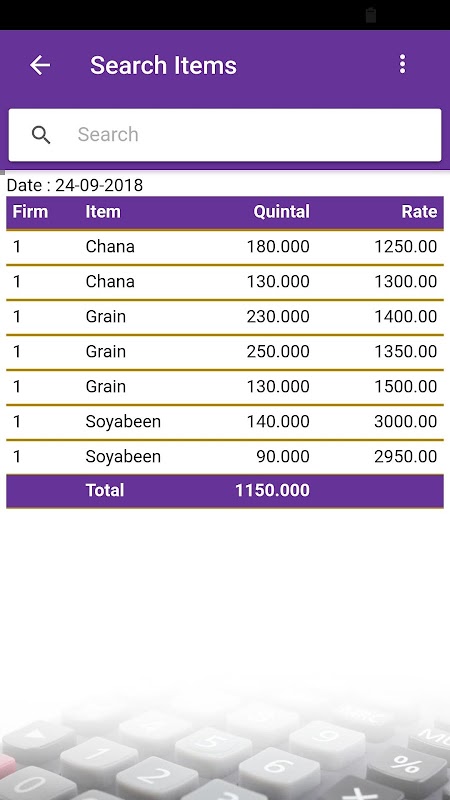Select the Soyabeen row with 90.000 quintal
This screenshot has height=800, width=450.
click(225, 457)
